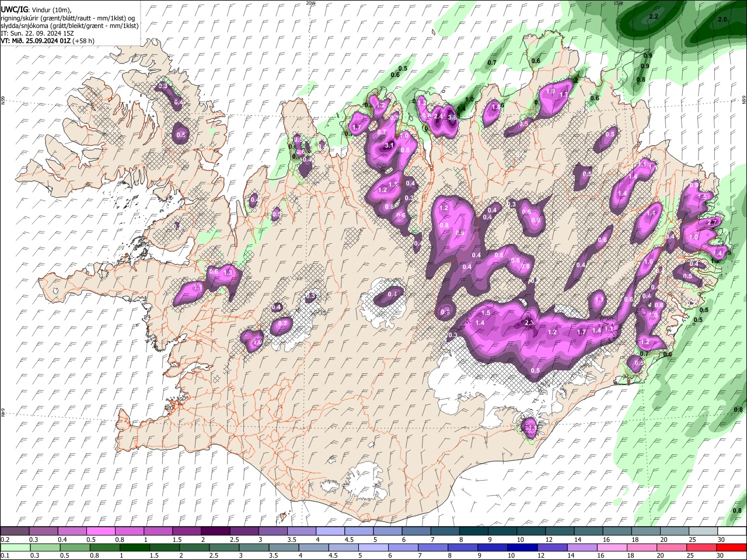Screen dimensions: 747x560
Task: Pick the bright pink snow swatch between 0.5 and 0.8
Action: click(x=100, y=531)
